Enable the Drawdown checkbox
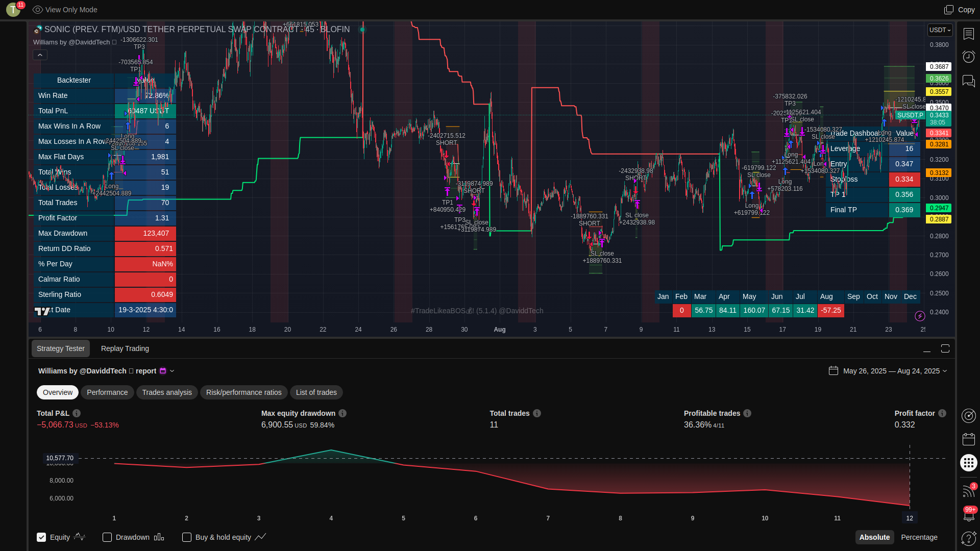Image resolution: width=980 pixels, height=551 pixels. click(x=107, y=537)
